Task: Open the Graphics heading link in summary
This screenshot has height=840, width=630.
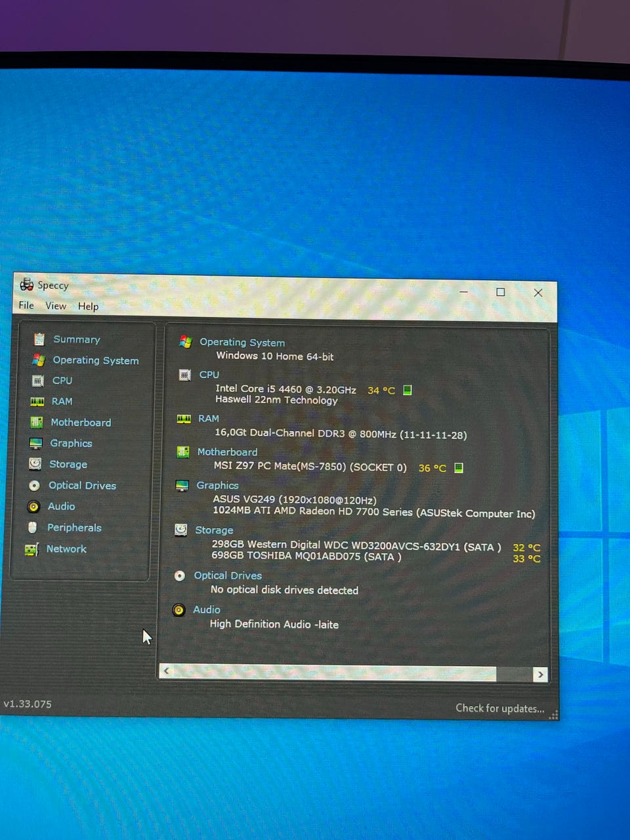Action: 217,486
